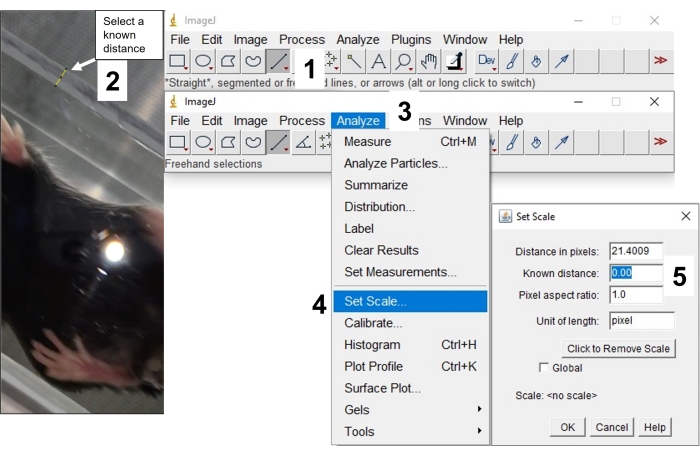Open the Dev menu tool in upper window

486,61
